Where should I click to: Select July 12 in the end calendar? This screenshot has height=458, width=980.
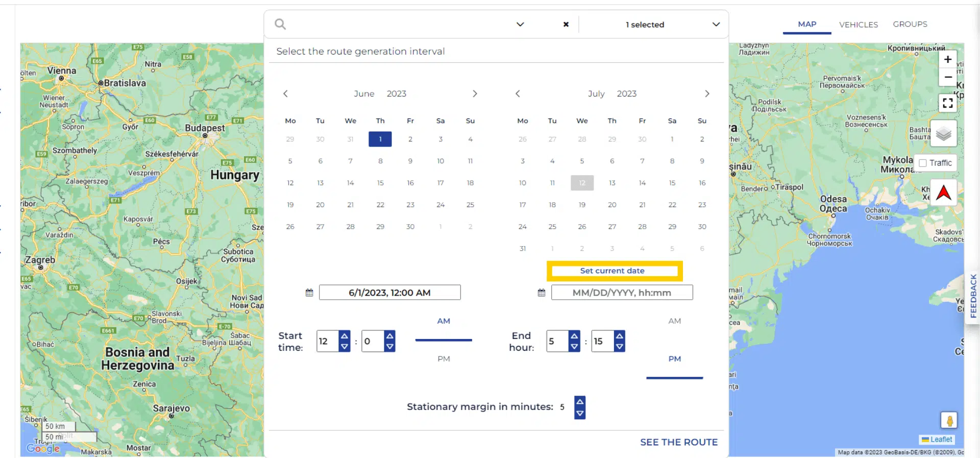(582, 183)
